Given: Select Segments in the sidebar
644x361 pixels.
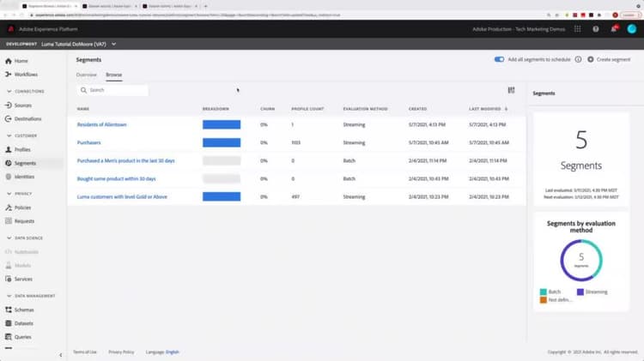Looking at the screenshot, I should click(21, 163).
